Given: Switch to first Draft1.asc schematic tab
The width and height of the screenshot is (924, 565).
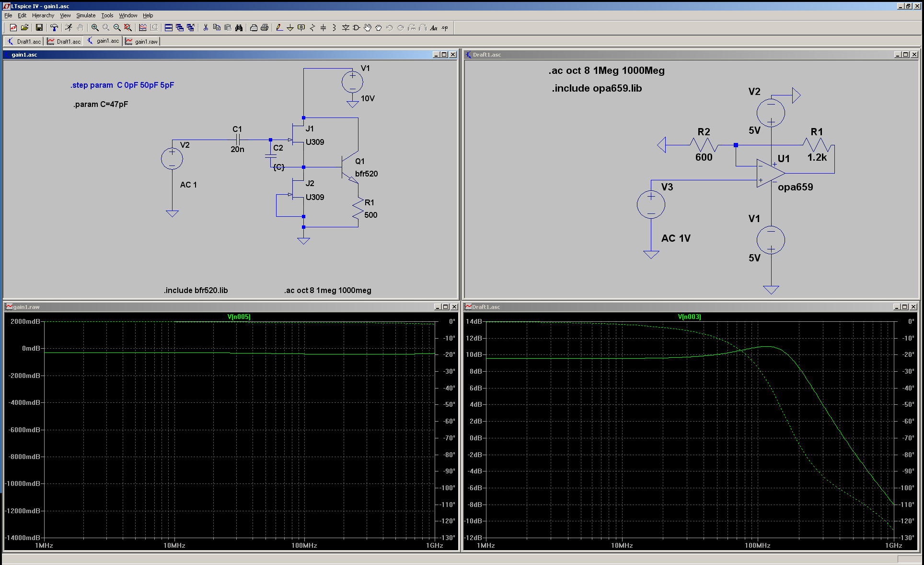Looking at the screenshot, I should pyautogui.click(x=24, y=42).
